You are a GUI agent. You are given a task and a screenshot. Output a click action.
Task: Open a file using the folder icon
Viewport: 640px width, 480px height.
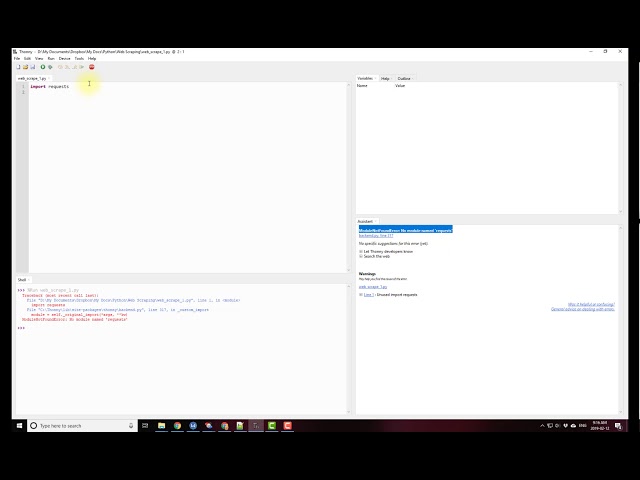click(x=25, y=67)
